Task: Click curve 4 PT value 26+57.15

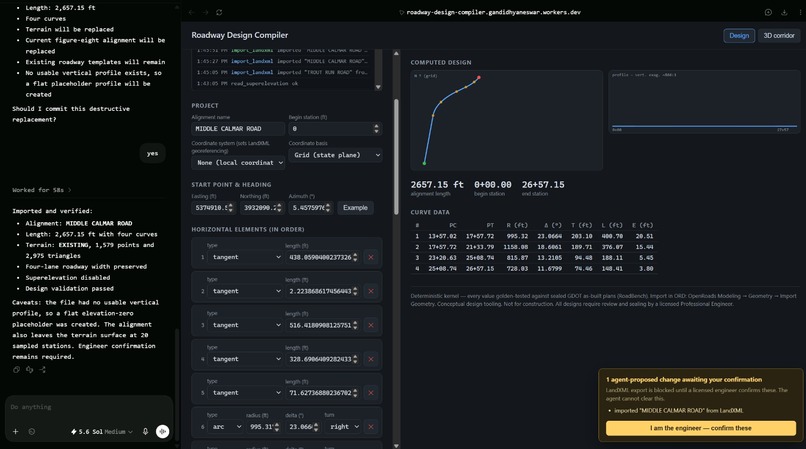Action: point(480,268)
